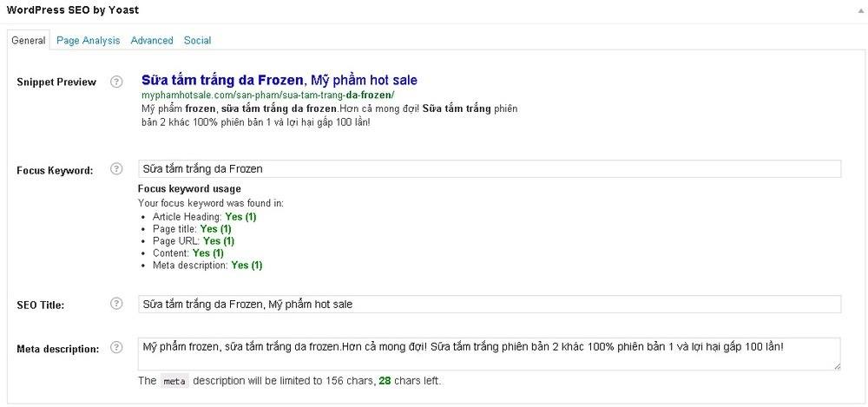This screenshot has width=868, height=407.
Task: Select the General tab
Action: (29, 41)
